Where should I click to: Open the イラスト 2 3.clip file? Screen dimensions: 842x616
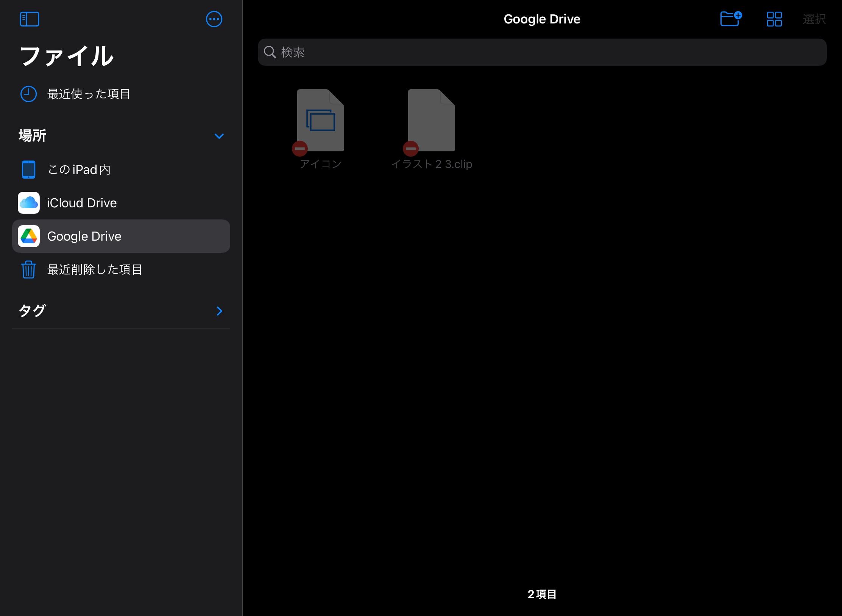431,120
